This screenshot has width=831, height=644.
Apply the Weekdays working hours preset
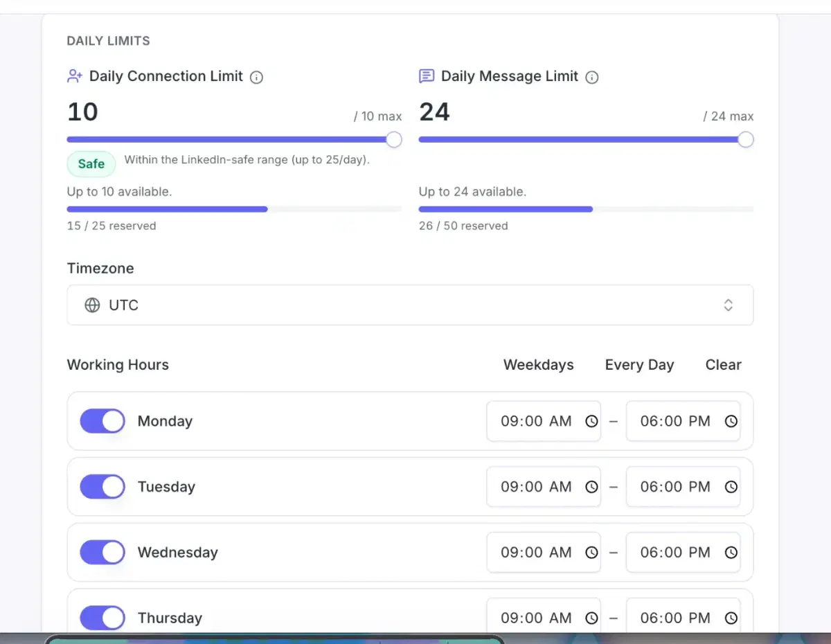539,365
